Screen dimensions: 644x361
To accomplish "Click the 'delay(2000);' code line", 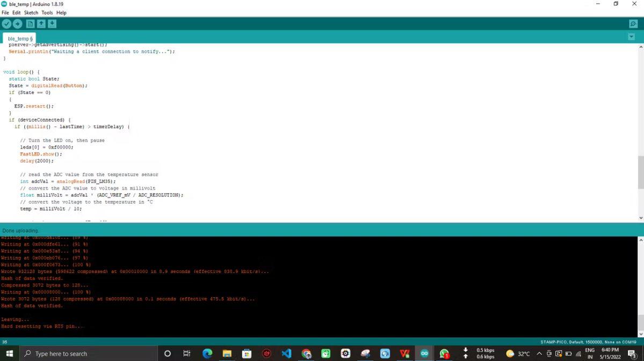I will [37, 161].
